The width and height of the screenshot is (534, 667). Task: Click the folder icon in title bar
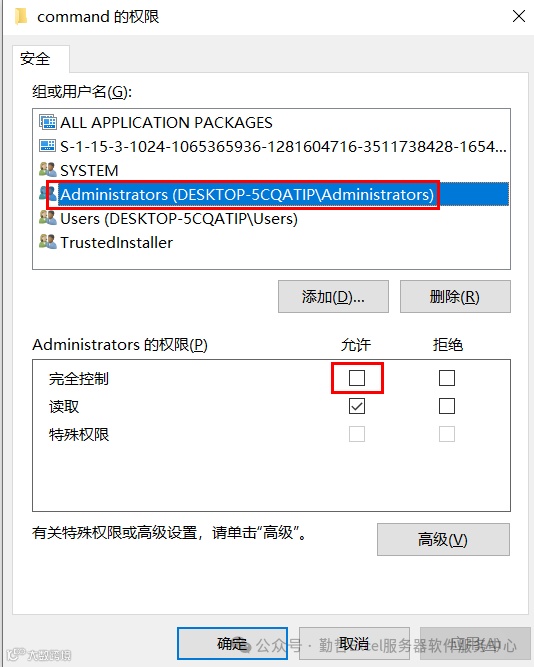(x=20, y=17)
